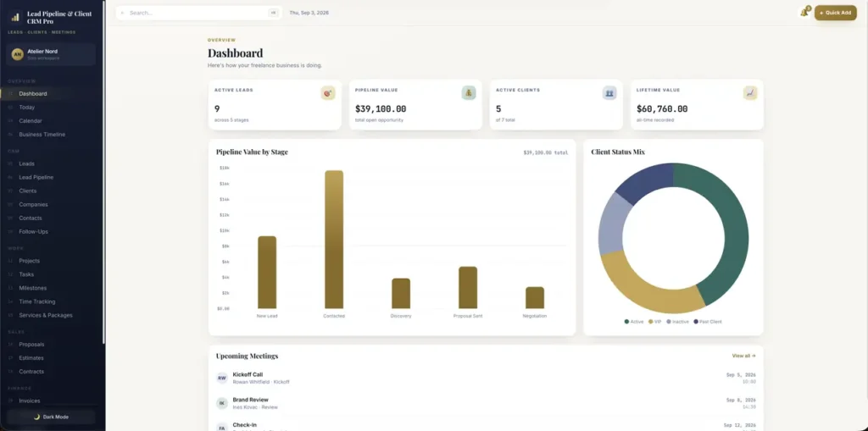Screen dimensions: 868x431
Task: Click the Active Leads target icon
Action: (328, 93)
